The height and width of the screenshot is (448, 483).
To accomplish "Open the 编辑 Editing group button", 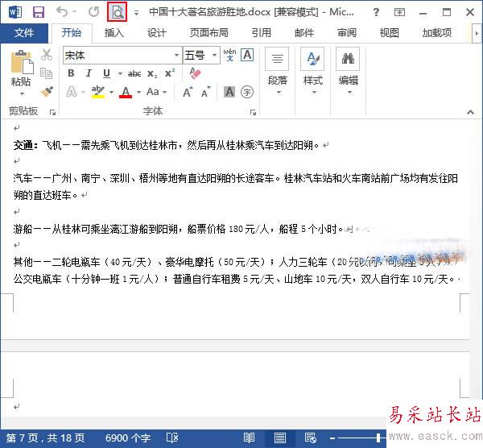I will tap(349, 72).
